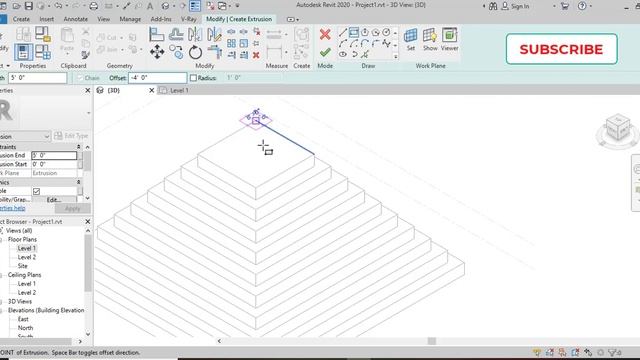Open the Create ribbon tab
Image resolution: width=640 pixels, height=360 pixels.
tap(21, 19)
